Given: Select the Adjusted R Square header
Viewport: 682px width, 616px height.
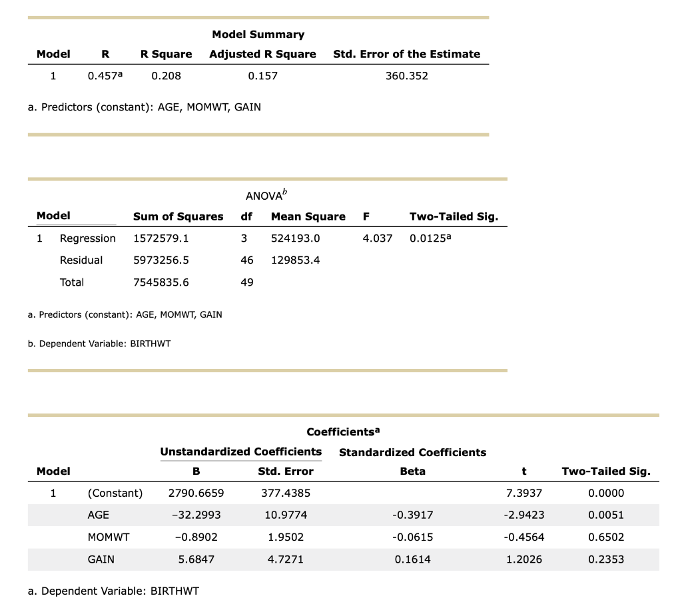Looking at the screenshot, I should pyautogui.click(x=262, y=54).
